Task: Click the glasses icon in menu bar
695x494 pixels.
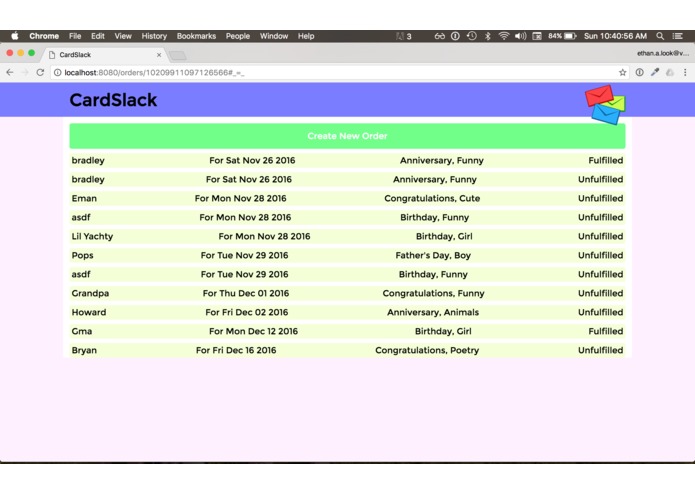Action: point(439,36)
